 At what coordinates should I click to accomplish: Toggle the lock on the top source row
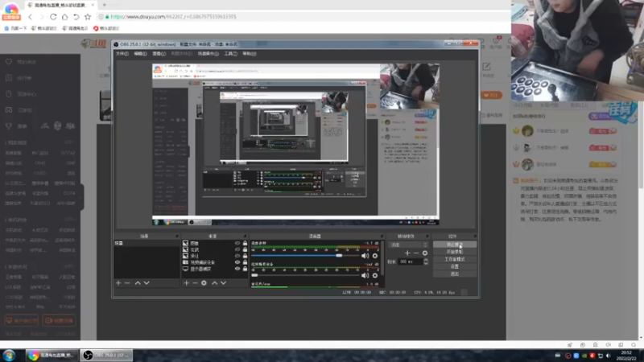[x=246, y=243]
